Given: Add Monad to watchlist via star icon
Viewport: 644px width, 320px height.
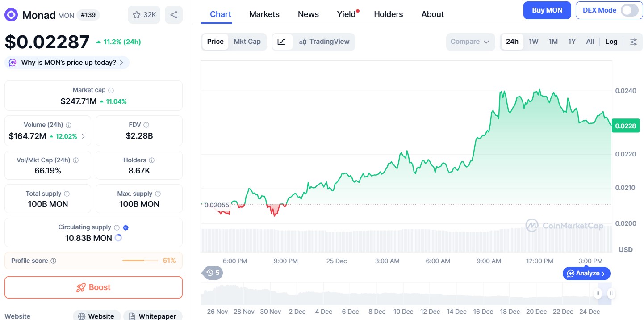Looking at the screenshot, I should [x=137, y=15].
